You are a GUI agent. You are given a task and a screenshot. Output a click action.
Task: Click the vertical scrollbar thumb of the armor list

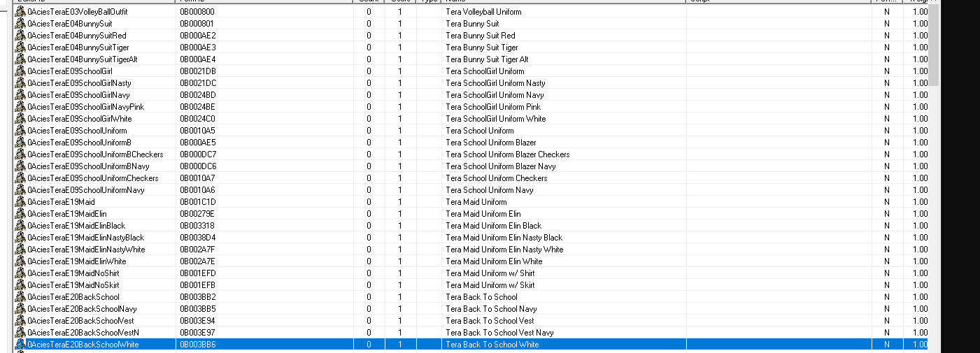pos(933,45)
